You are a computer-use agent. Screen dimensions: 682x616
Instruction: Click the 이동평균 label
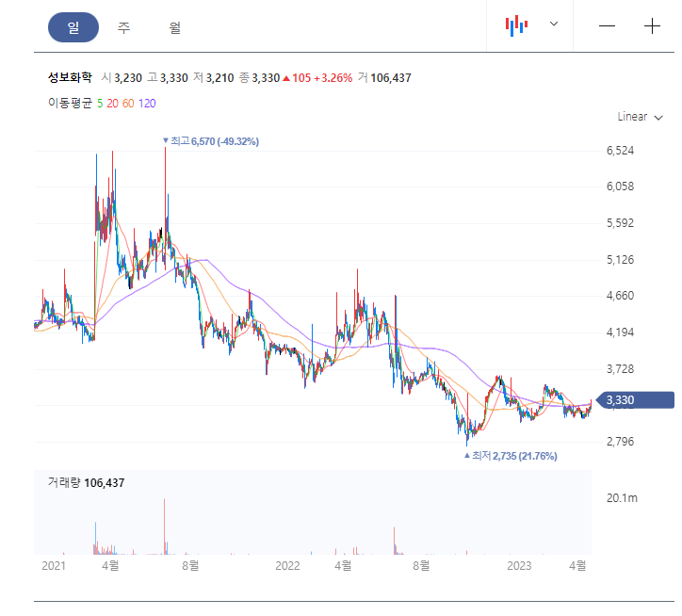coord(70,103)
